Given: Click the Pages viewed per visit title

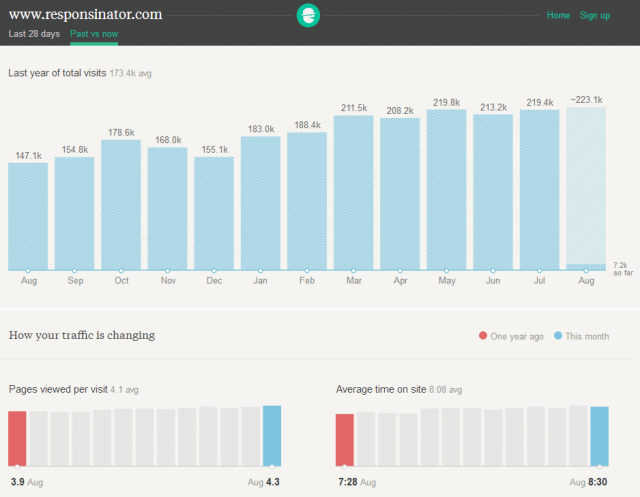Looking at the screenshot, I should [x=58, y=389].
